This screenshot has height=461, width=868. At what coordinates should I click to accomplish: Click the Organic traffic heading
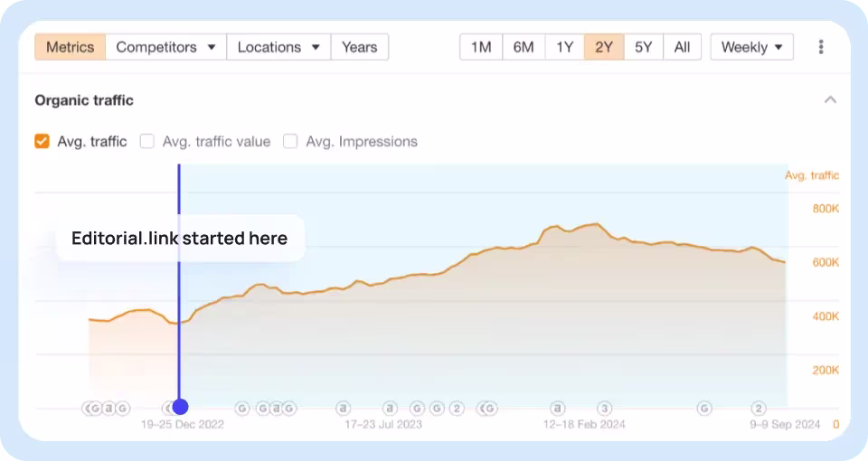(x=84, y=100)
